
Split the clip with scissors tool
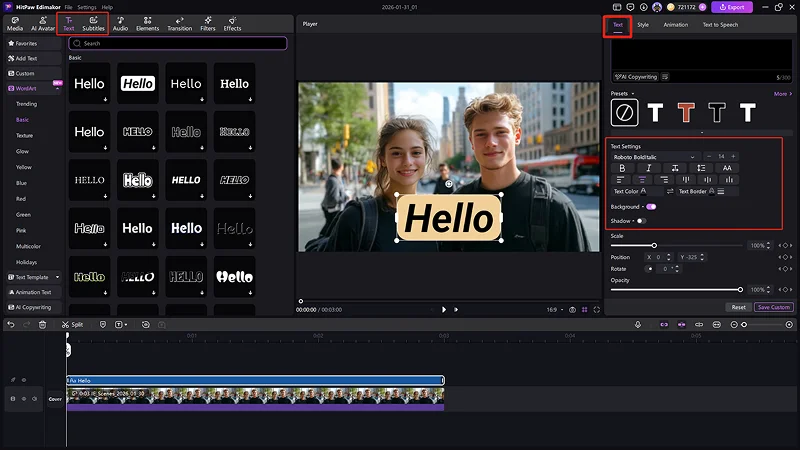click(72, 324)
